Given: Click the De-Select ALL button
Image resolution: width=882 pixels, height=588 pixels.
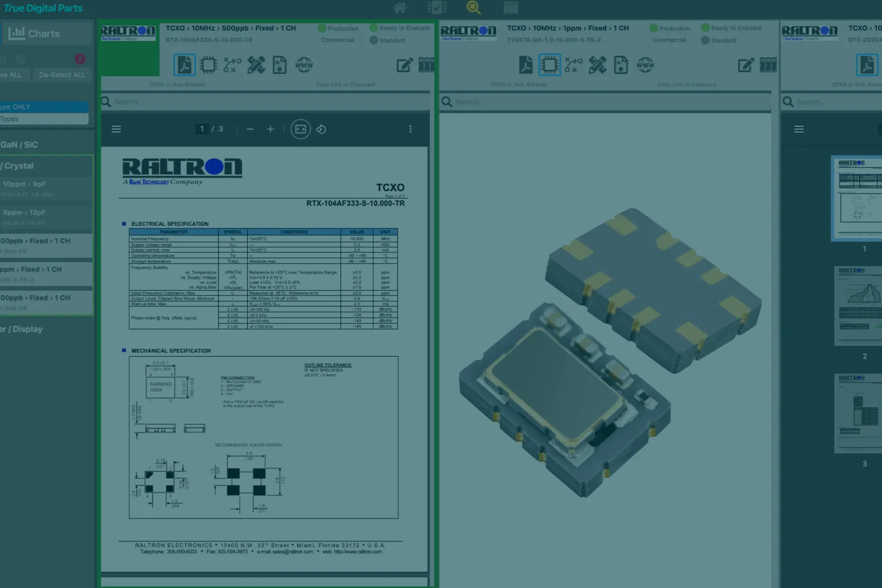Looking at the screenshot, I should pos(62,75).
